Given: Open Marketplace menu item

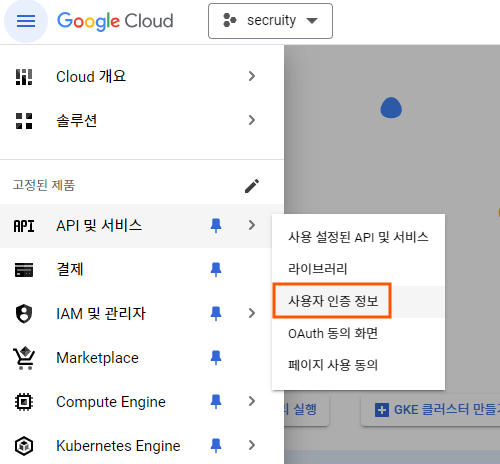Looking at the screenshot, I should (x=136, y=358).
